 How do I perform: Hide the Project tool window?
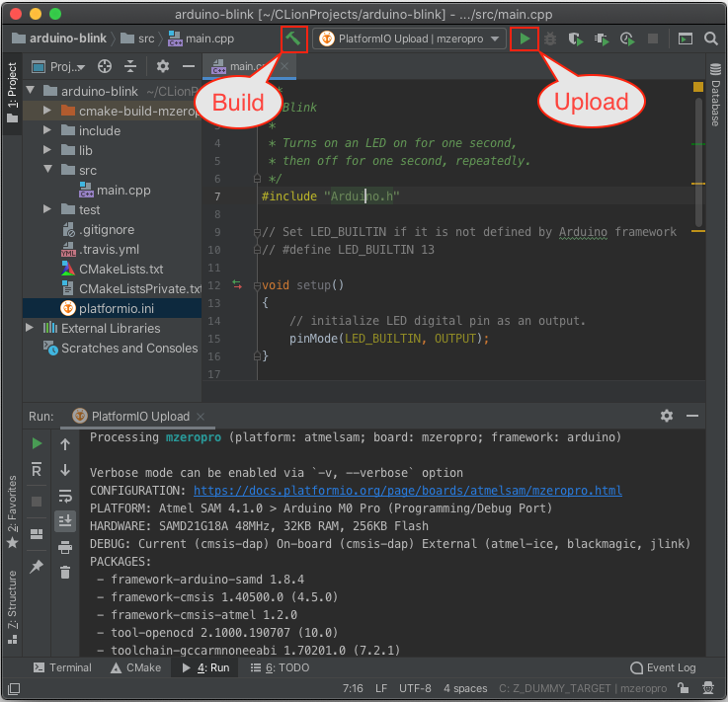point(189,66)
